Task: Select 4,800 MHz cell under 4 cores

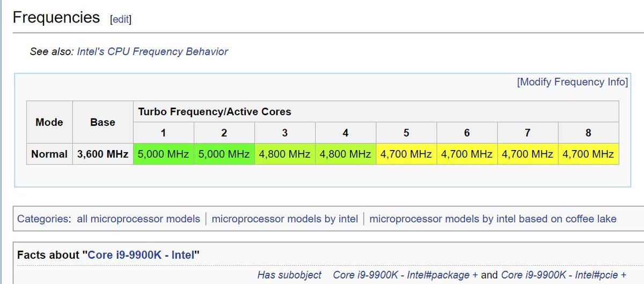Action: coord(346,154)
